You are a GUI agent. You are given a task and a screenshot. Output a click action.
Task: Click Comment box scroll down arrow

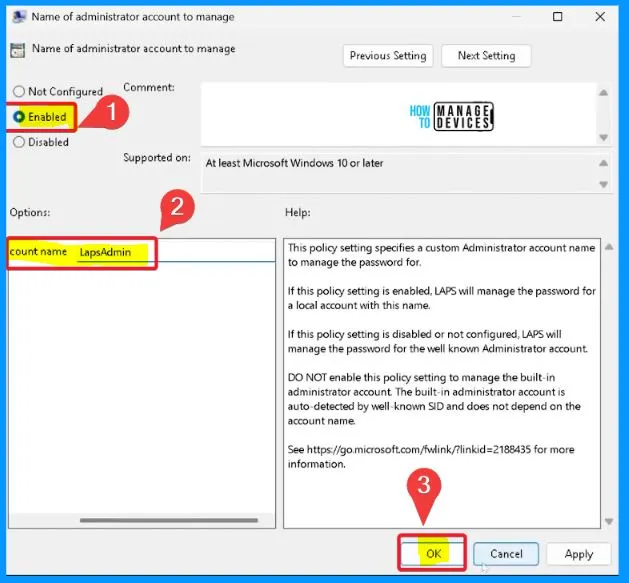click(x=603, y=138)
